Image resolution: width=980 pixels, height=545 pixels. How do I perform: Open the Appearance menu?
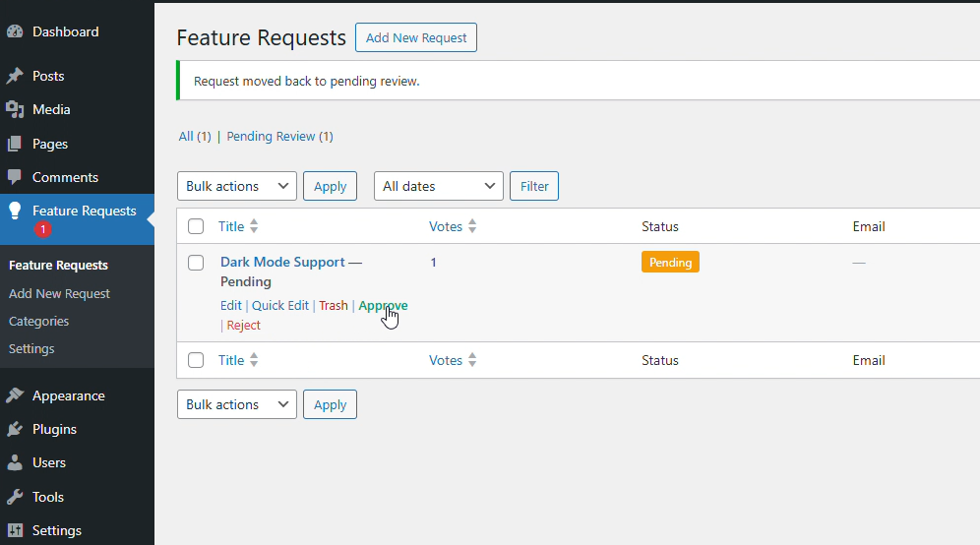[68, 395]
